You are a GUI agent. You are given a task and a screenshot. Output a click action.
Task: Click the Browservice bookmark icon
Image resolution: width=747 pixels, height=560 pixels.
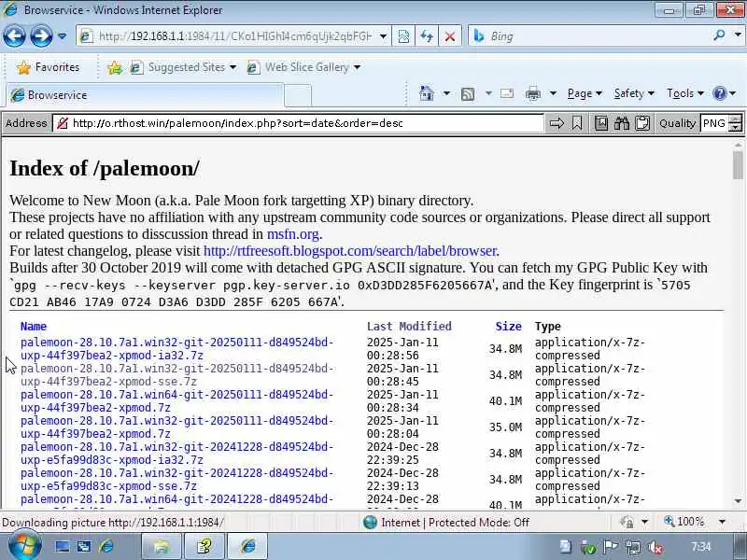pos(577,123)
